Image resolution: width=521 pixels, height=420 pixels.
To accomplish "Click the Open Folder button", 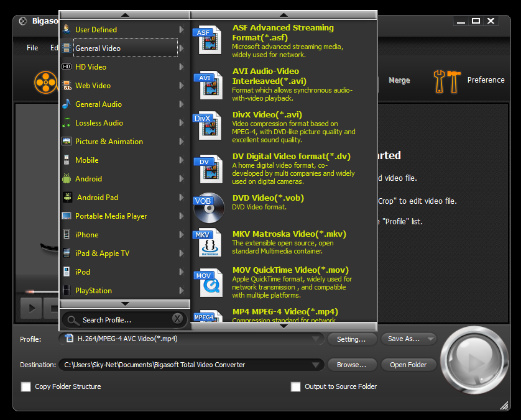I will (x=408, y=365).
